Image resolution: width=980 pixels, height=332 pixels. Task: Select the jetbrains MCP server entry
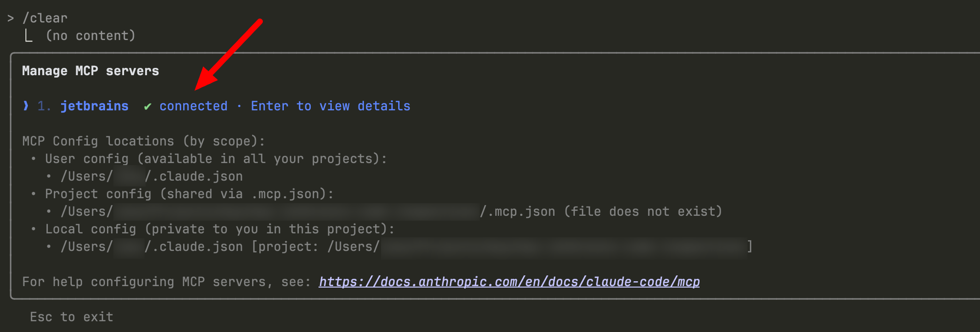(x=94, y=106)
